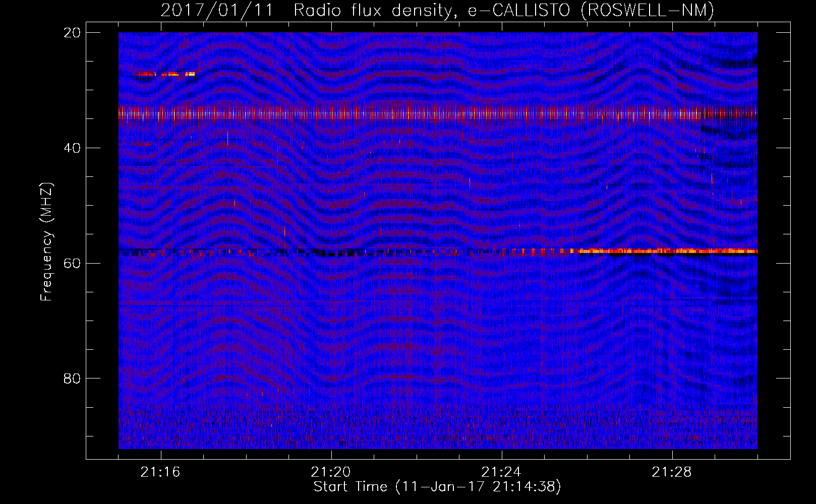Click the 21:16 time tick label
The height and width of the screenshot is (504, 816).
(160, 472)
